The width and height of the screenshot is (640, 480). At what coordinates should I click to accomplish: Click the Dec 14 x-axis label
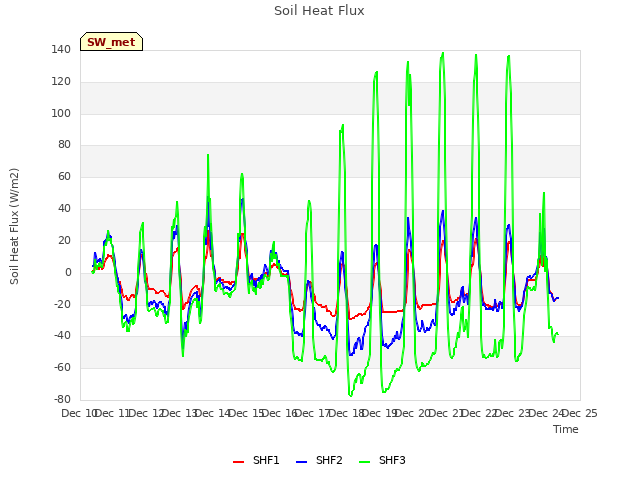pyautogui.click(x=212, y=413)
